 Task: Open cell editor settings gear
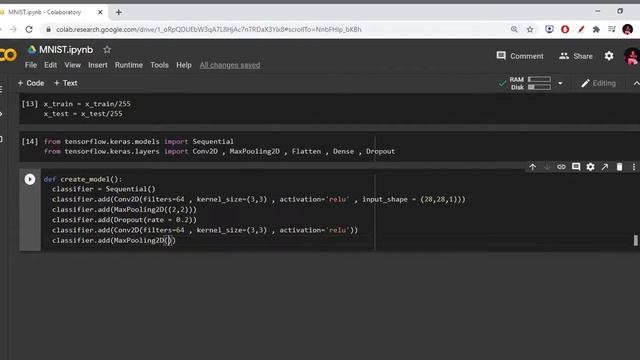coord(590,167)
